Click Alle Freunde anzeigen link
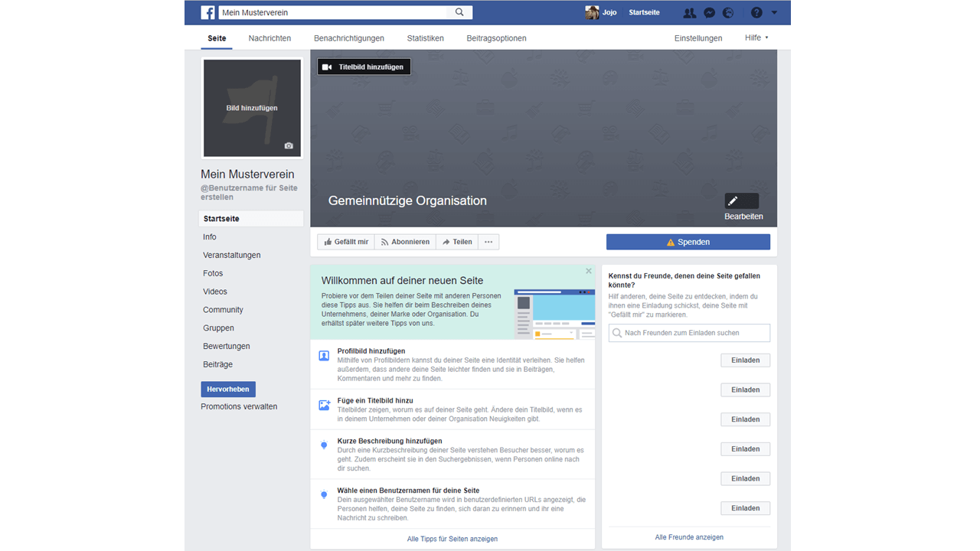This screenshot has width=980, height=551. pos(689,537)
